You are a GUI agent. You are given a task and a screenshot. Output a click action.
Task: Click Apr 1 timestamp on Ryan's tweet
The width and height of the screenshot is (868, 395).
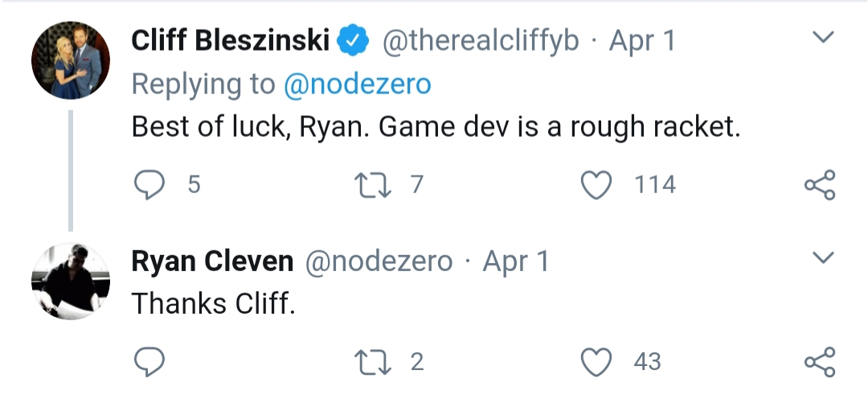[x=515, y=261]
